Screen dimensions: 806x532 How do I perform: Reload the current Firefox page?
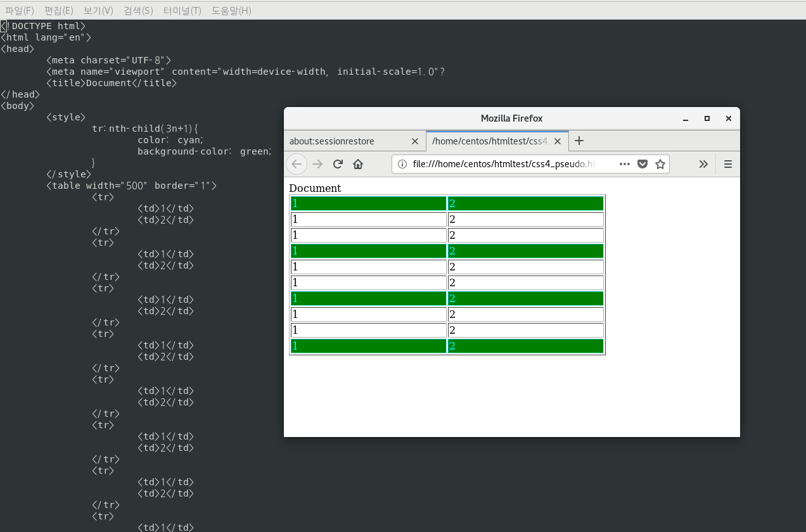pos(338,164)
